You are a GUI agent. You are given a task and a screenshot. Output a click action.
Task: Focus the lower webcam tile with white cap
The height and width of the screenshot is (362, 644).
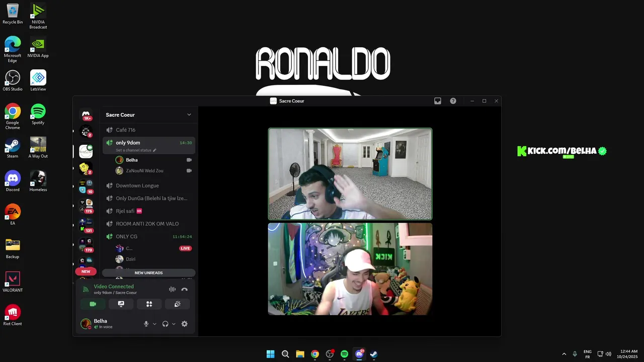[x=350, y=269]
